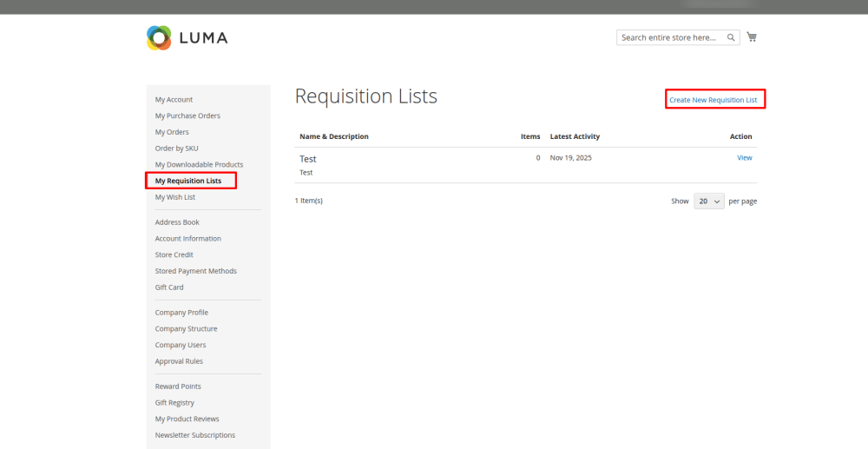Open the Company Structure page

pos(186,328)
